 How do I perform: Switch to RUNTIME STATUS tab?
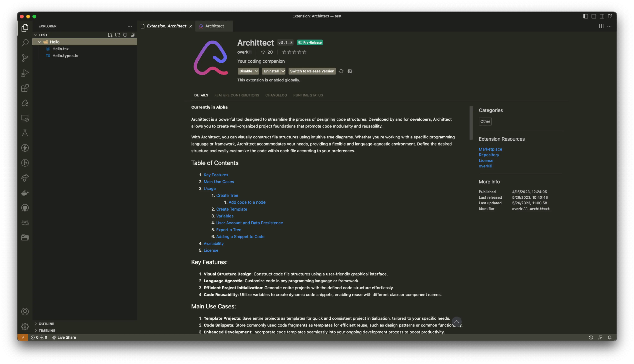[308, 95]
